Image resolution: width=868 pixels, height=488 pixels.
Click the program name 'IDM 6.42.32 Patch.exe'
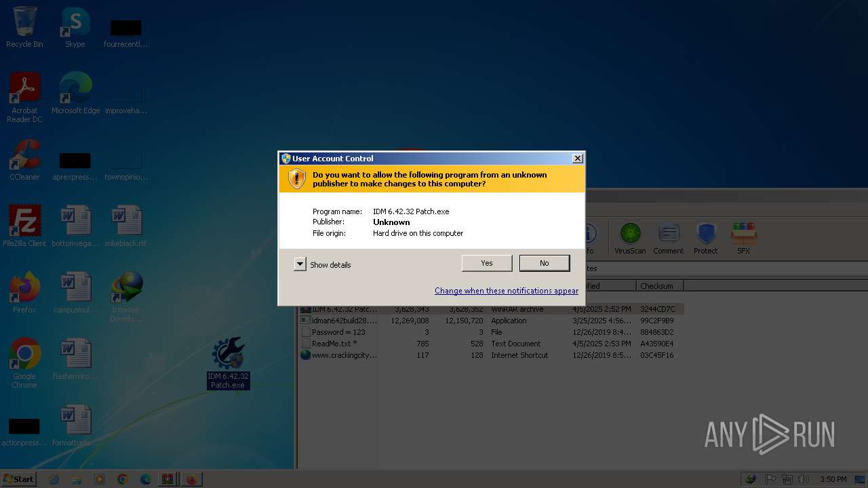pyautogui.click(x=411, y=211)
